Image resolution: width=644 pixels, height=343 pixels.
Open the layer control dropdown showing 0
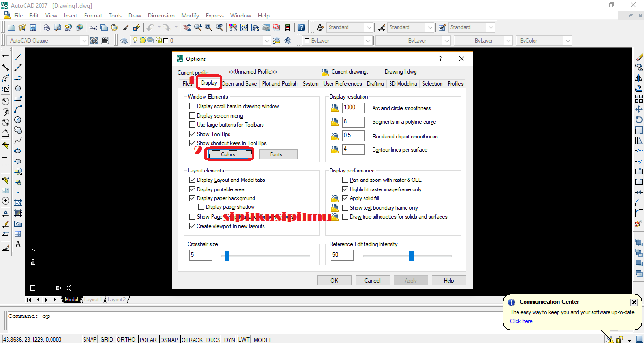[267, 41]
